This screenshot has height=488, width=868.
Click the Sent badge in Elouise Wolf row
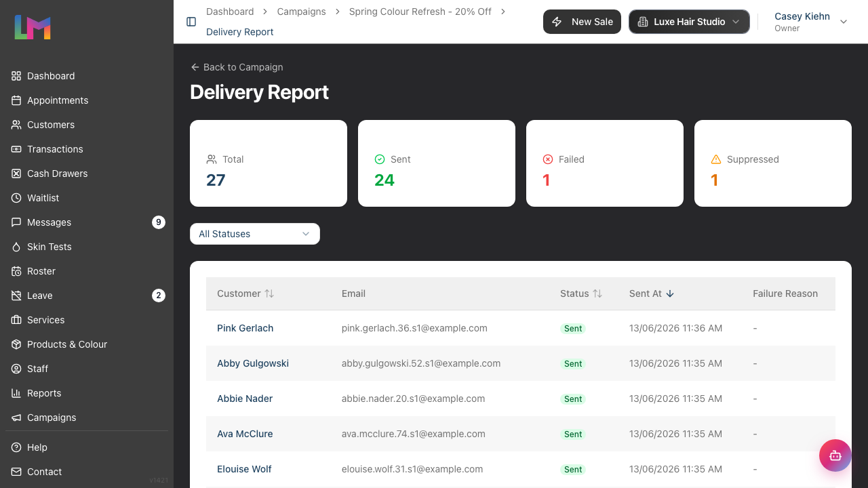(x=573, y=470)
